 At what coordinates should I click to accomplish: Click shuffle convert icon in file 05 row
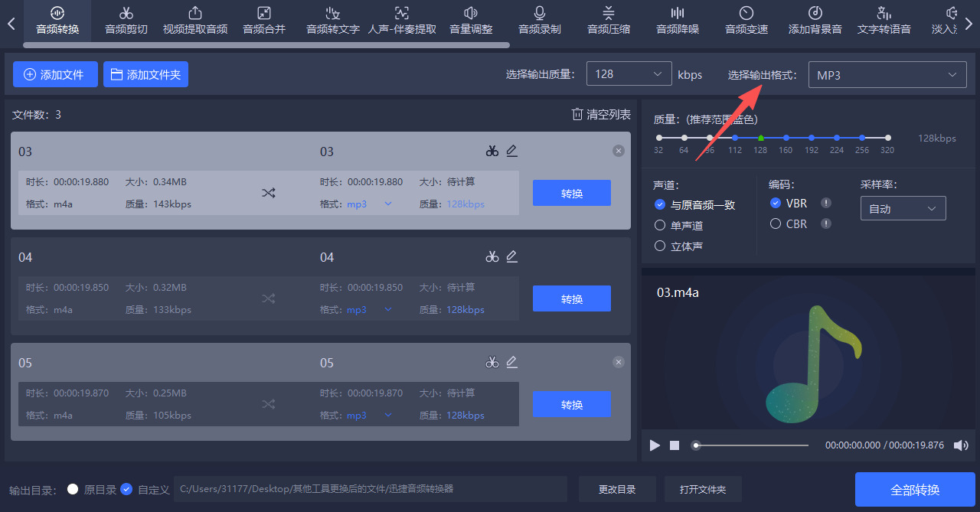point(268,404)
